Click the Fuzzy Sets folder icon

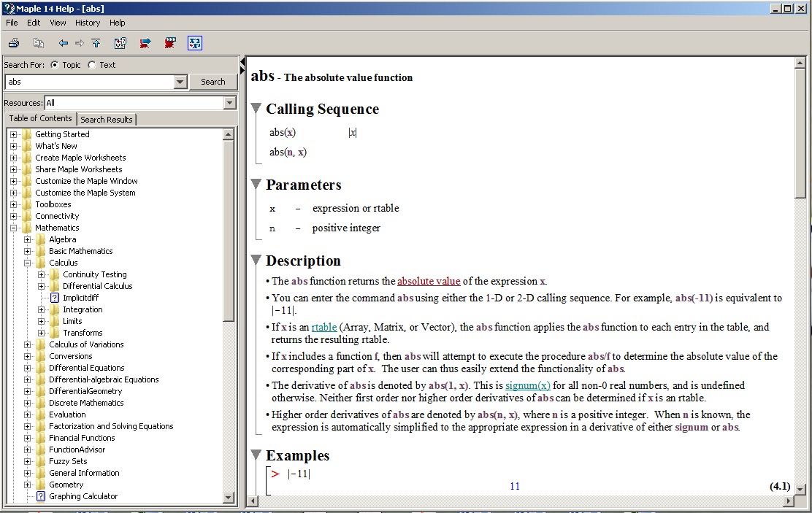click(41, 461)
